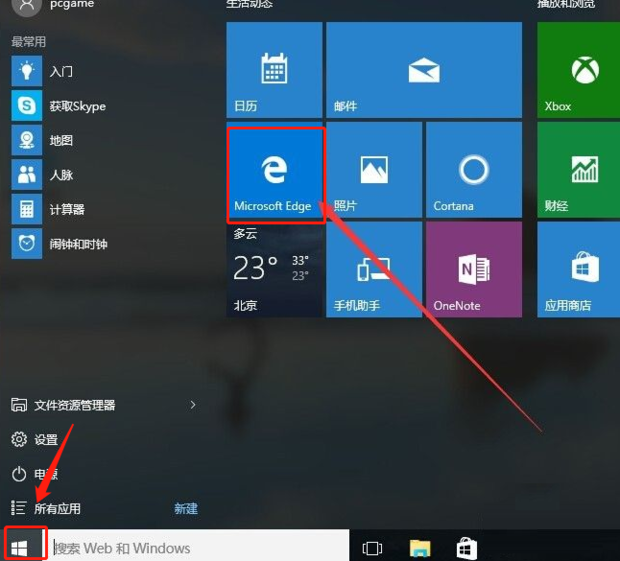Expand the 文件资源管理器 chevron arrow
The width and height of the screenshot is (620, 561).
coord(193,405)
